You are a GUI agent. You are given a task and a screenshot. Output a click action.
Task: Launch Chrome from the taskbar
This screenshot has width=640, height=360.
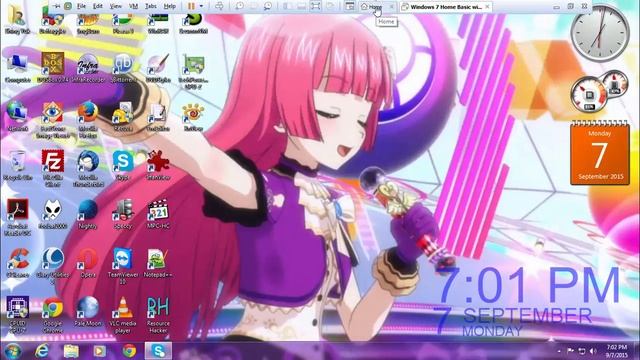point(129,351)
